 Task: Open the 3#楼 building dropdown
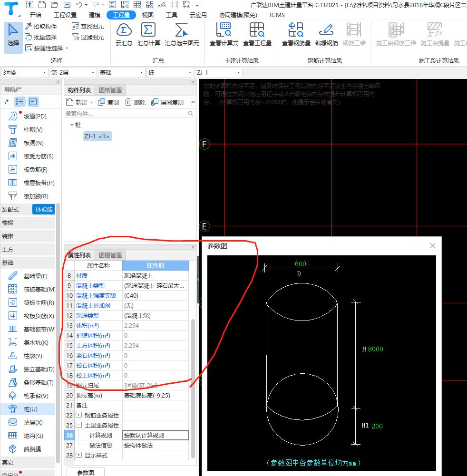(x=24, y=73)
